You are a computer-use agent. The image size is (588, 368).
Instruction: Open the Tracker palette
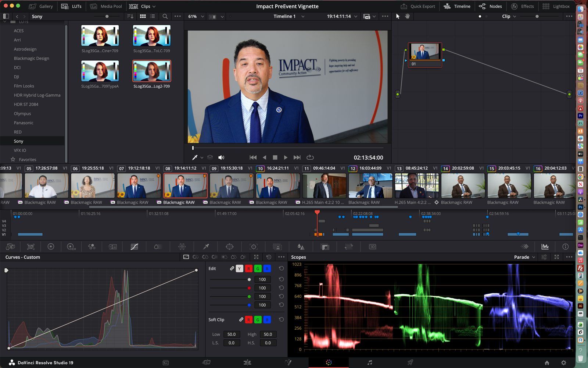point(254,247)
